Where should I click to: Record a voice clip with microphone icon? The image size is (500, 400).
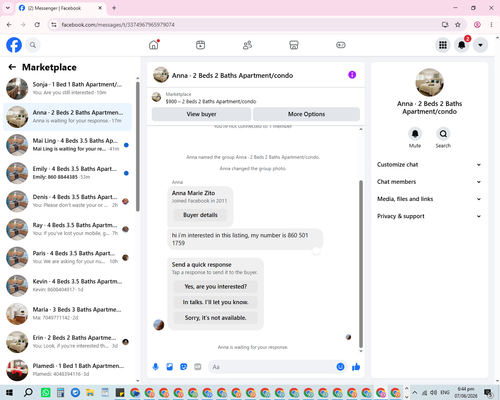pos(156,367)
